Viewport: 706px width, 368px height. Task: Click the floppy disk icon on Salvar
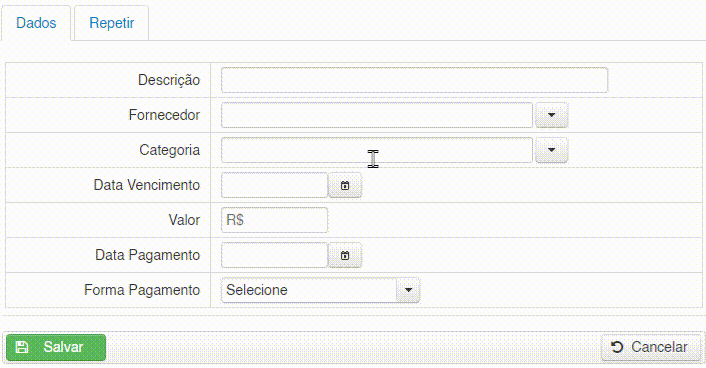pos(22,347)
